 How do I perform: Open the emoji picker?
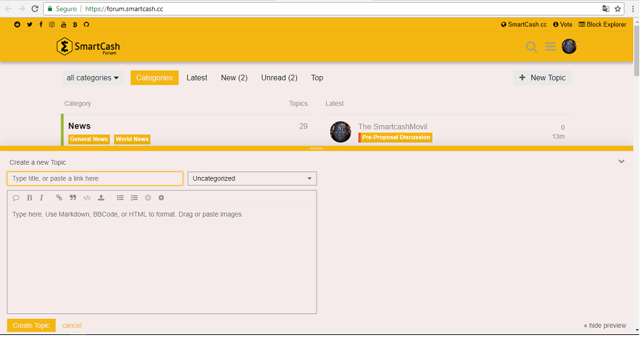(x=148, y=198)
